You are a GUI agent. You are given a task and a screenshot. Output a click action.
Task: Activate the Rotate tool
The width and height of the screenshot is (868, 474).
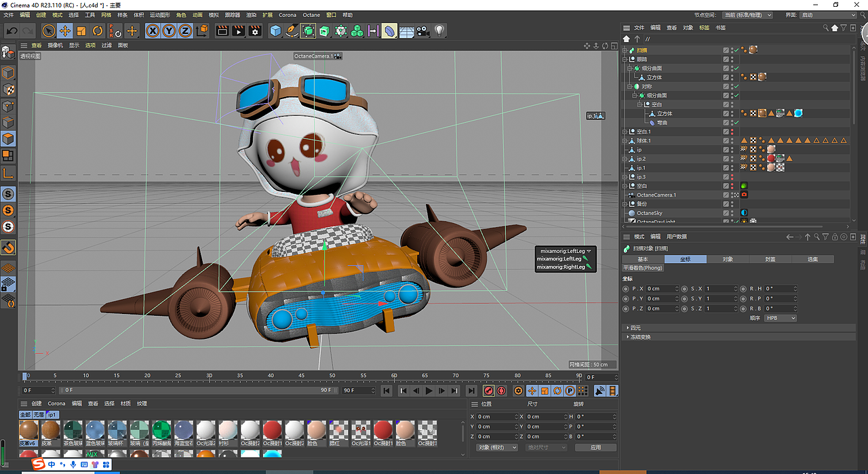[98, 31]
